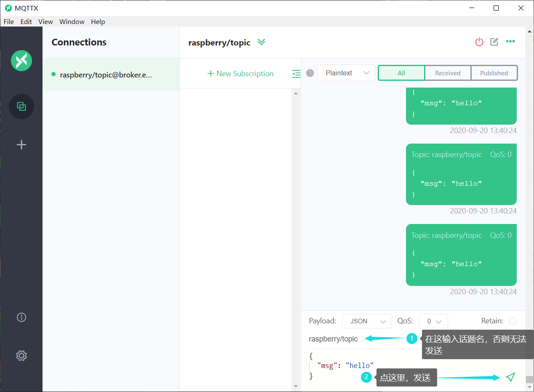This screenshot has width=534, height=392.
Task: Show only Published messages
Action: coord(494,73)
